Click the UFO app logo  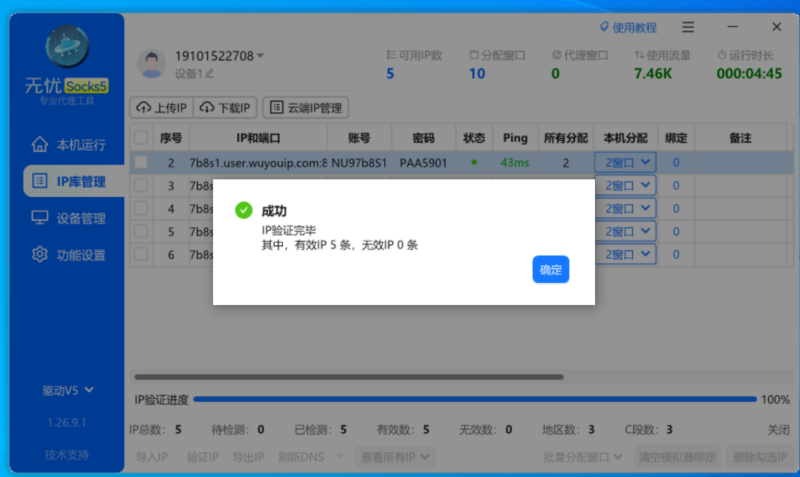67,46
